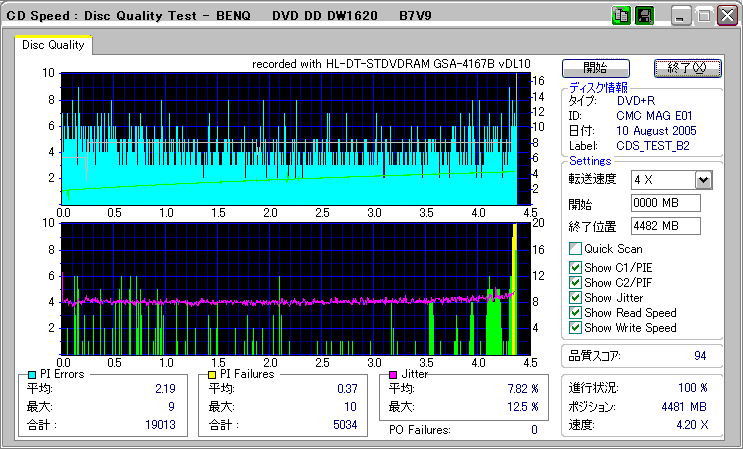The width and height of the screenshot is (743, 449).
Task: Toggle Show C2/PIF checkbox
Action: (575, 282)
